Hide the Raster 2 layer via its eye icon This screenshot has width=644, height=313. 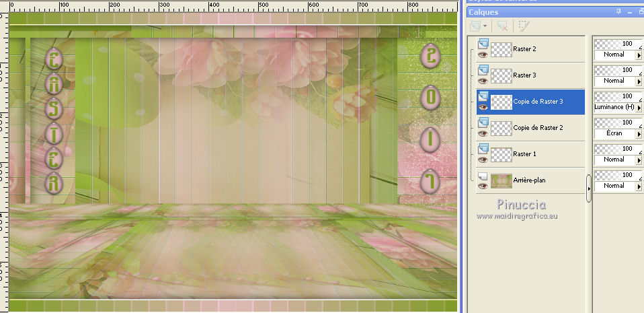[x=483, y=55]
